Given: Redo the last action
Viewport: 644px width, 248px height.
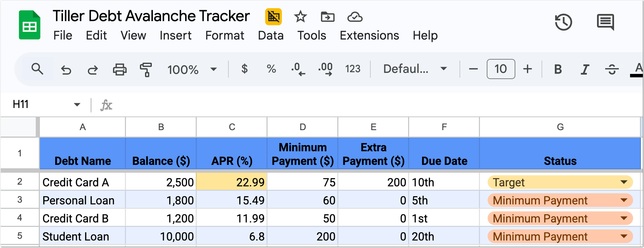Looking at the screenshot, I should [93, 70].
